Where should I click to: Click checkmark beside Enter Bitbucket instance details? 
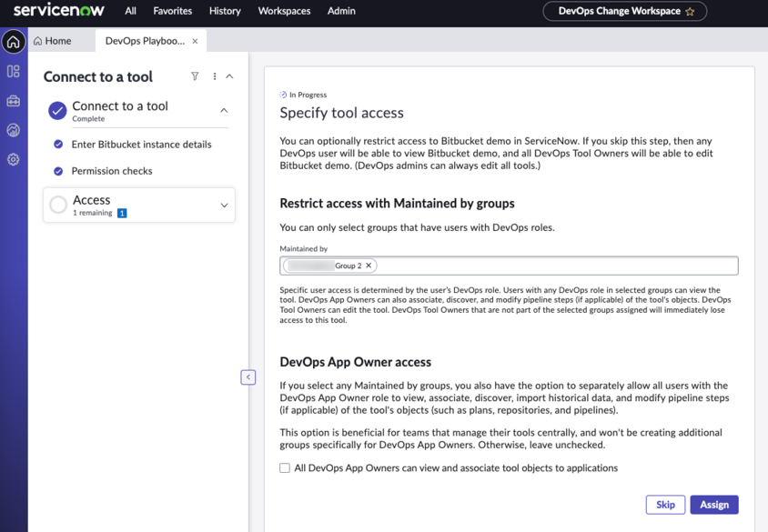coord(58,145)
